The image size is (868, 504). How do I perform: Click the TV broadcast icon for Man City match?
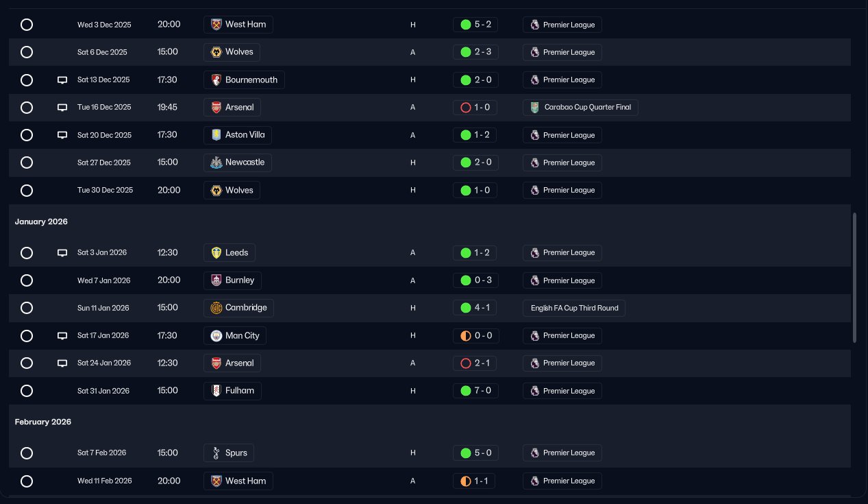tap(62, 335)
